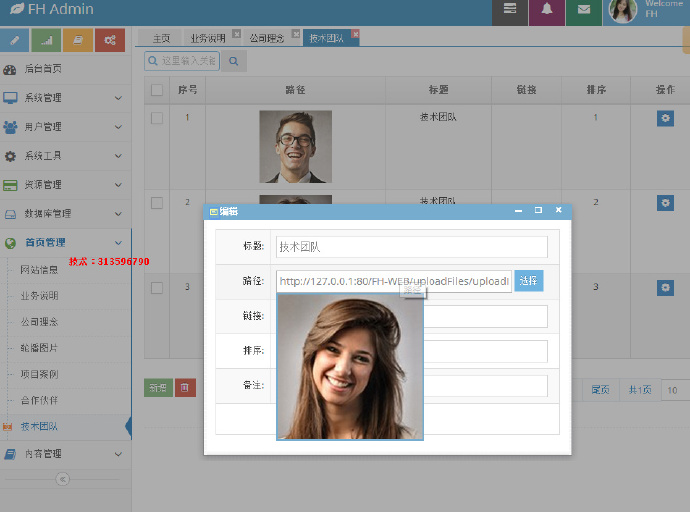Expand the 系统管理 sidebar menu
Screen dimensions: 690x512
coord(66,98)
